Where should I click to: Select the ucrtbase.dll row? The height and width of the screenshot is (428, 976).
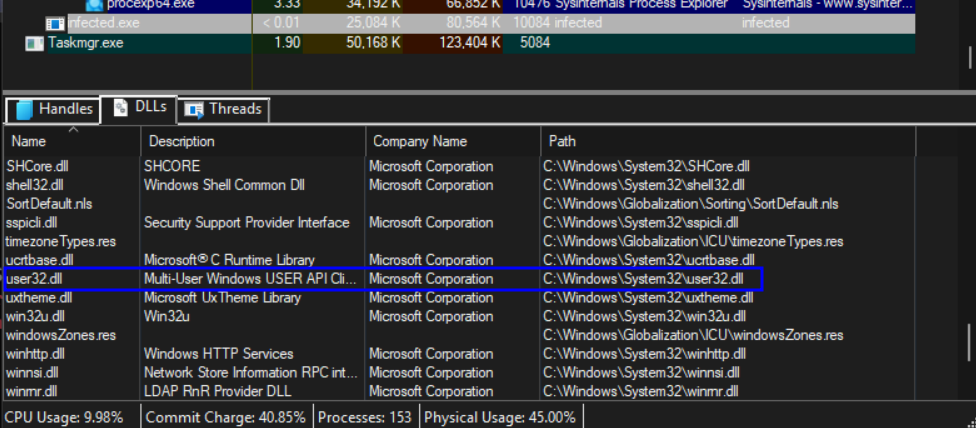[459, 260]
